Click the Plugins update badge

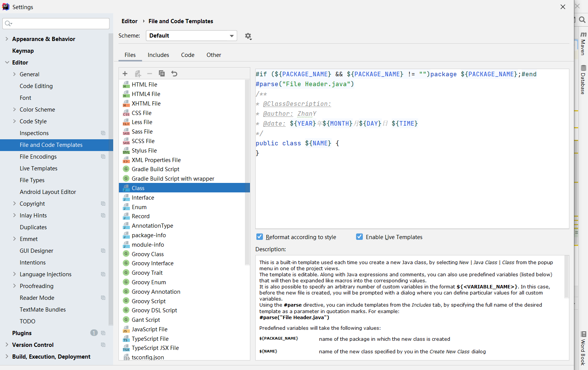tap(94, 333)
